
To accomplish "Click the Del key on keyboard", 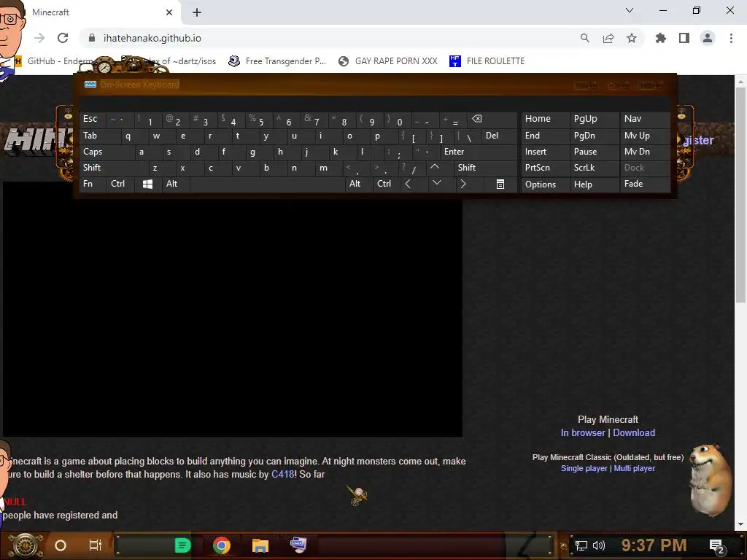I will 499,136.
